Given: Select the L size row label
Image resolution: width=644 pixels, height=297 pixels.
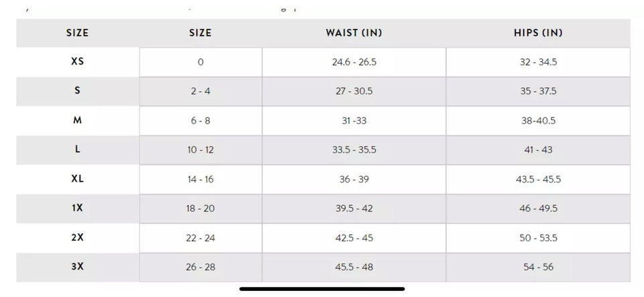Looking at the screenshot, I should click(x=77, y=150).
